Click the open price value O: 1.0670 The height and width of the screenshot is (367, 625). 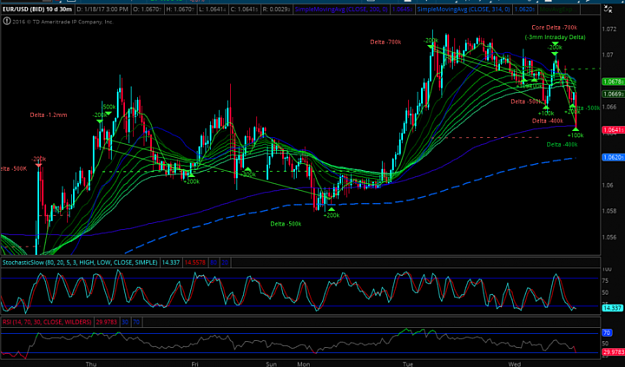tap(147, 9)
